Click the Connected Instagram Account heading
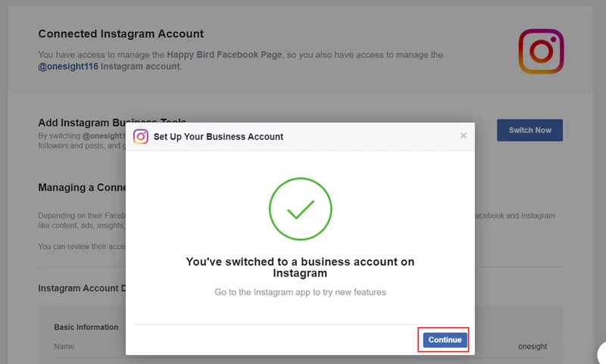 (x=120, y=34)
